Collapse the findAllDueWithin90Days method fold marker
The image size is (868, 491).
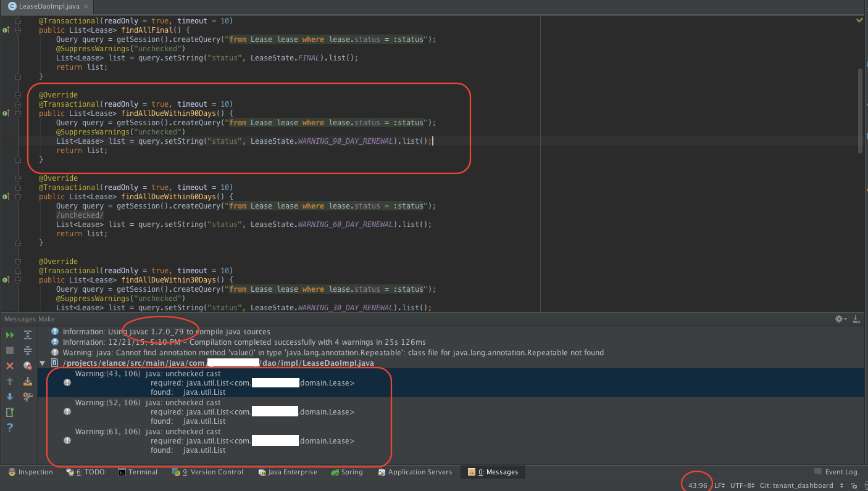click(x=19, y=113)
